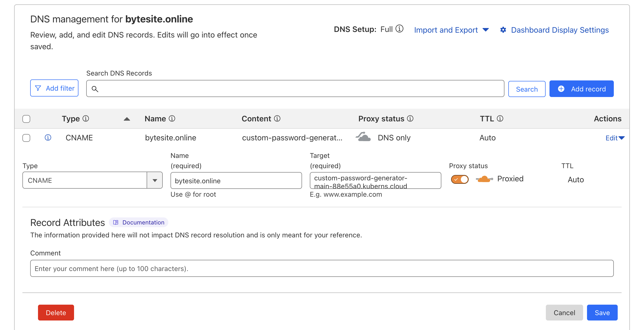Select all records with the header checkbox
644x330 pixels.
click(x=26, y=119)
